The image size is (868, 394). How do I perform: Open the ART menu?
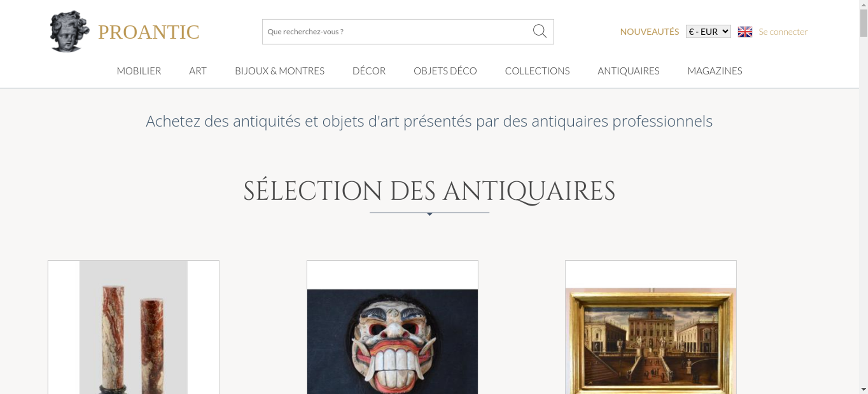(x=198, y=71)
